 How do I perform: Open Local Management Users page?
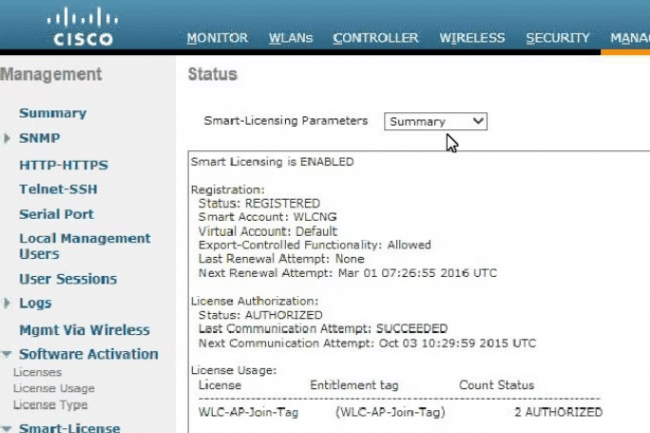click(x=85, y=246)
